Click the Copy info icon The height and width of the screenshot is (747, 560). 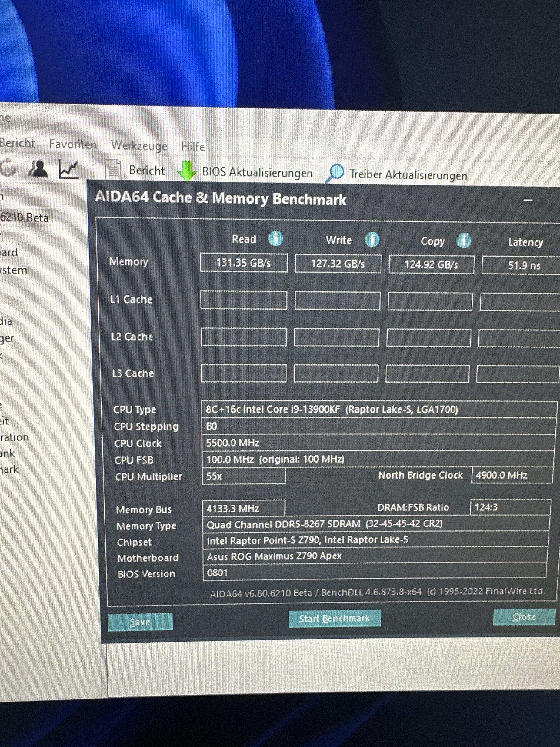coord(464,241)
